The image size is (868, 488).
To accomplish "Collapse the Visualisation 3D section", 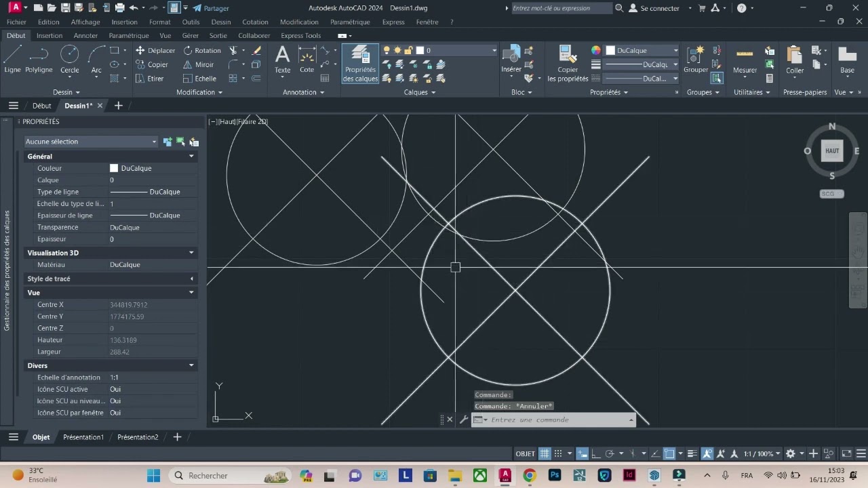I will (191, 253).
